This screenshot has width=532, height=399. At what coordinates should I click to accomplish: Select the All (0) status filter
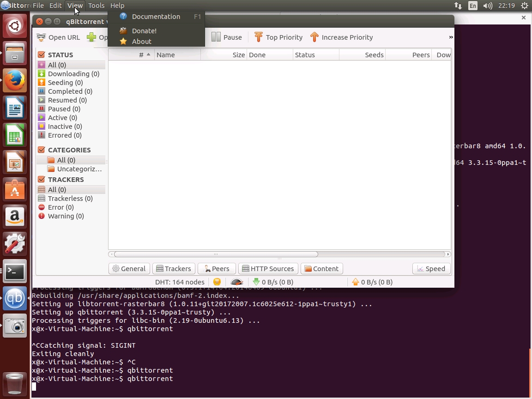pos(71,65)
